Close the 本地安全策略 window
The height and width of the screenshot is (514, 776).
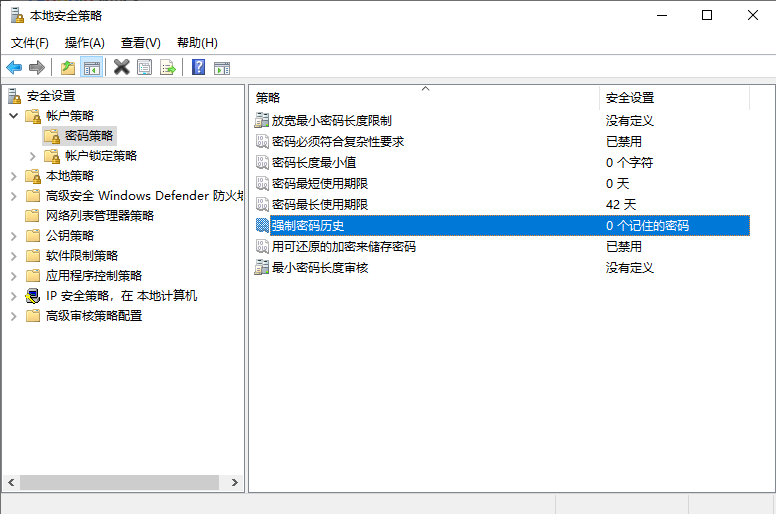pos(753,15)
